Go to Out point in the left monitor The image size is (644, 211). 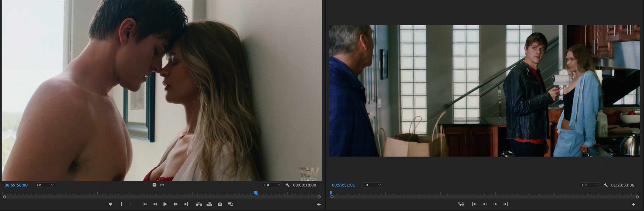[186, 204]
